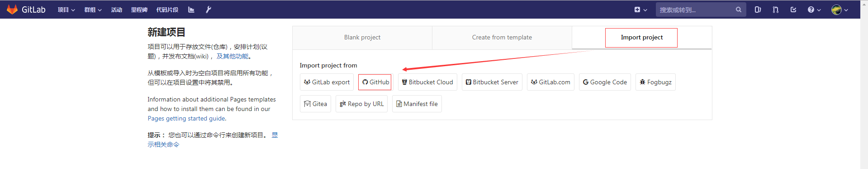Go to 活动 in the navbar

(x=117, y=10)
